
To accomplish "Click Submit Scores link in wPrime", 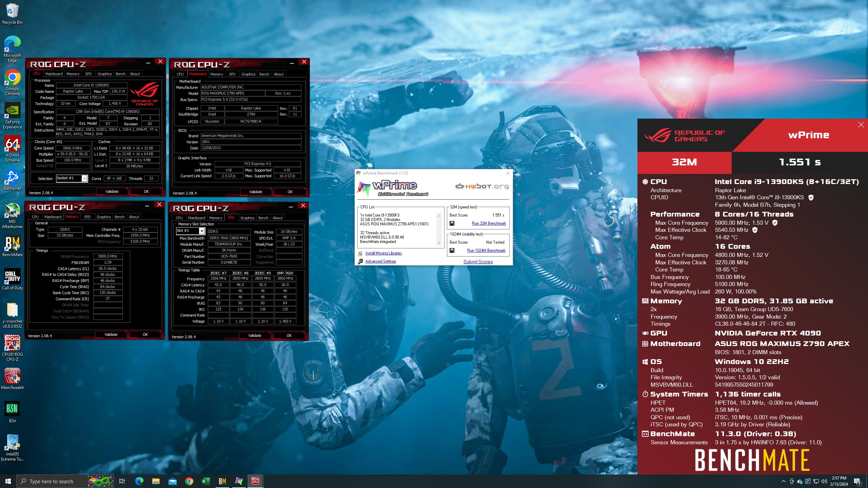I will pos(478,262).
